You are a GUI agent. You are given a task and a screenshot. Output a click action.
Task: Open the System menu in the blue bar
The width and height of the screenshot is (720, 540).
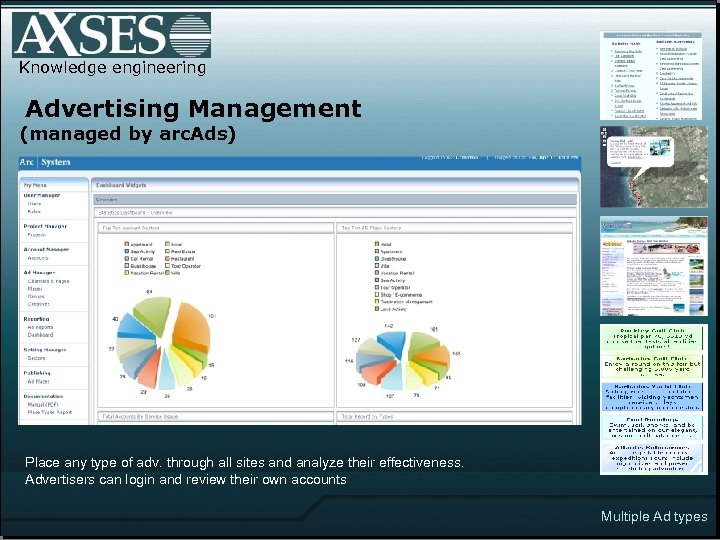[x=56, y=162]
